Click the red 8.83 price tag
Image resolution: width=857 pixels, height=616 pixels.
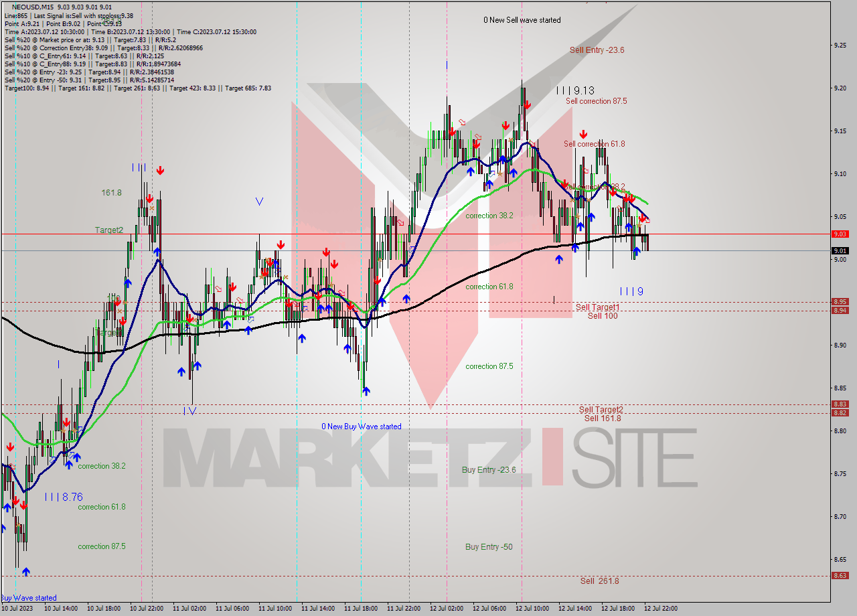click(840, 404)
